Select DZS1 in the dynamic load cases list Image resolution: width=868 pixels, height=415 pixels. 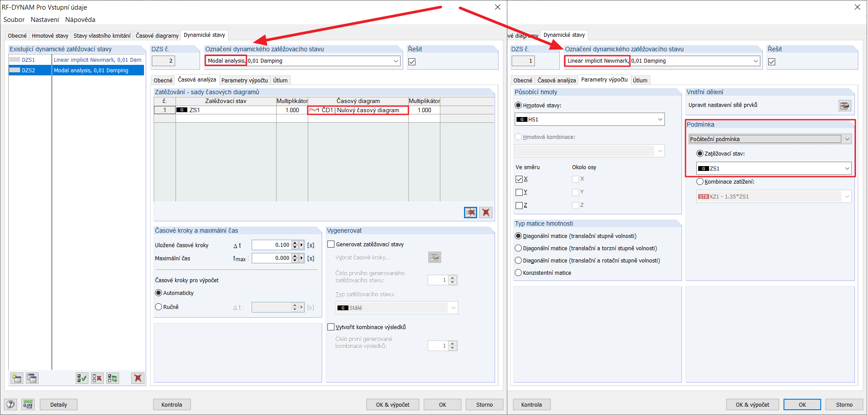(x=76, y=60)
